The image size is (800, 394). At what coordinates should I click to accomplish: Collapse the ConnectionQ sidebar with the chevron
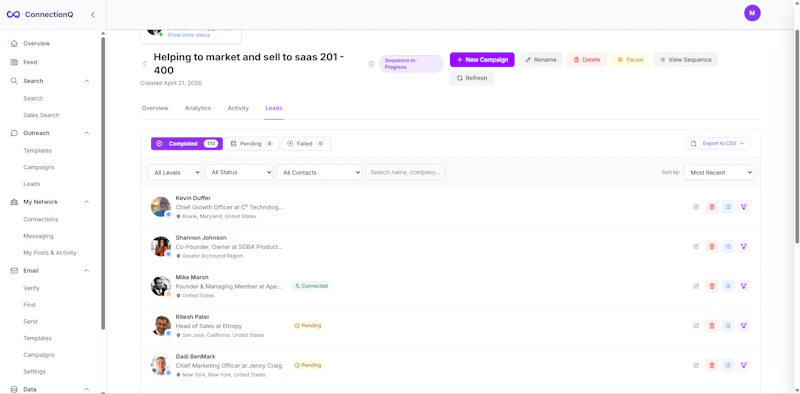coord(92,14)
